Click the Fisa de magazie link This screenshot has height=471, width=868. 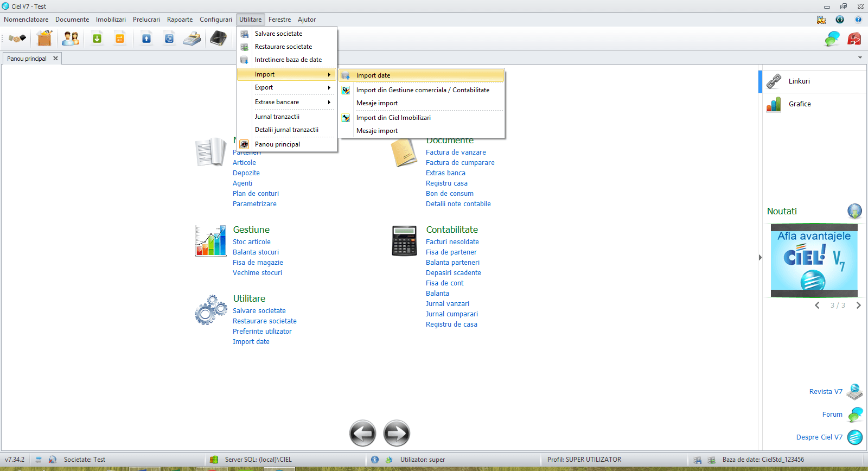[x=258, y=263]
